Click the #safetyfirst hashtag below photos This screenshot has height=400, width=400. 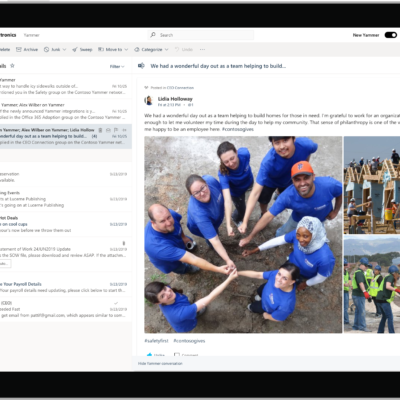[156, 341]
